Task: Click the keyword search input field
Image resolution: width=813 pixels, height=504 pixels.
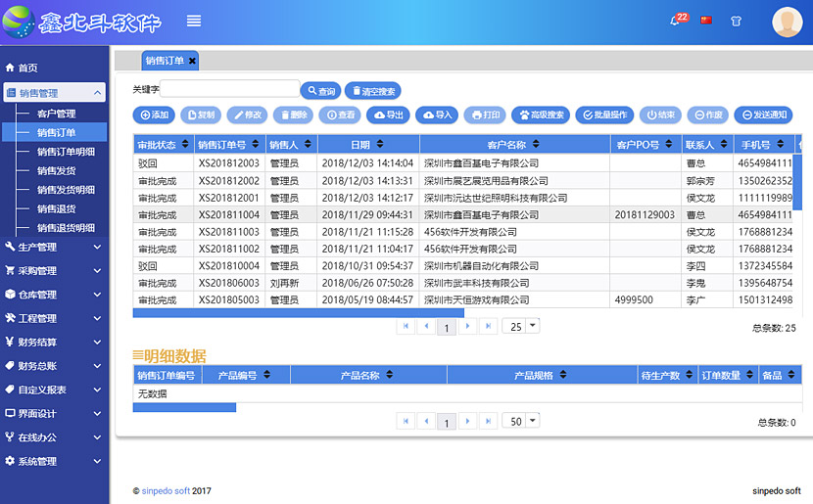Action: (229, 89)
